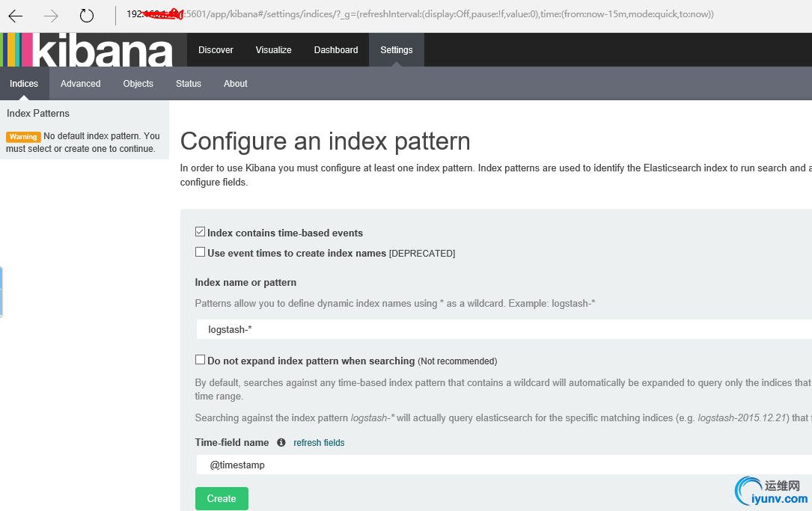Image resolution: width=812 pixels, height=511 pixels.
Task: Click the index name field containing logstash-*
Action: (504, 329)
